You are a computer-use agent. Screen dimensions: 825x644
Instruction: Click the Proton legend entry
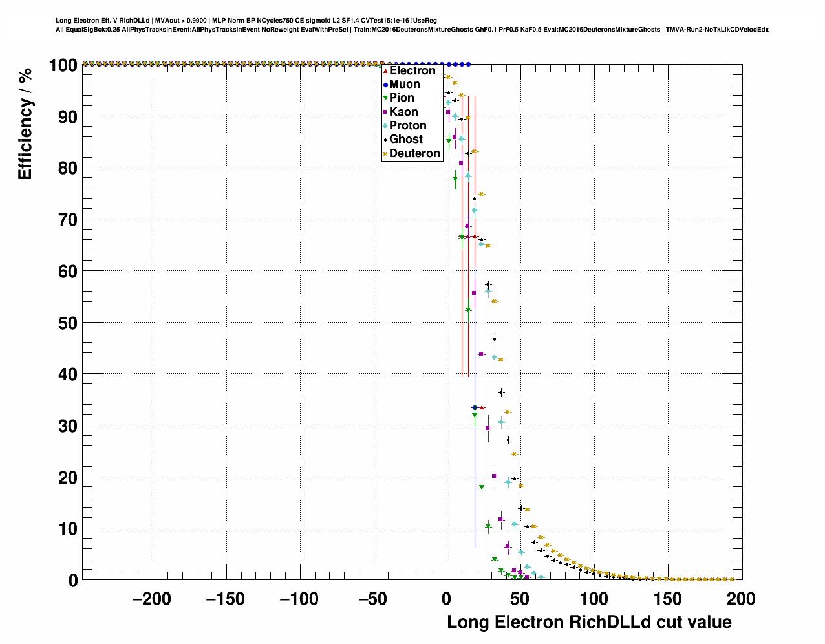coord(405,125)
